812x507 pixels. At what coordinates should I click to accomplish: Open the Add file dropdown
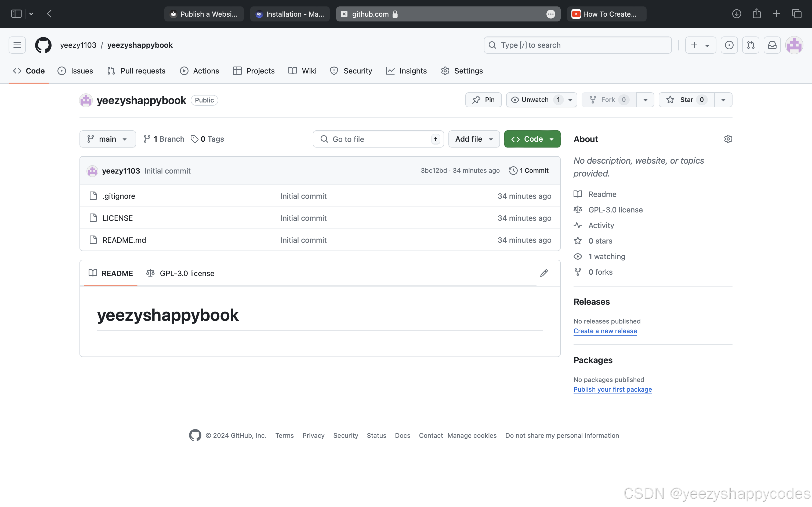click(474, 139)
